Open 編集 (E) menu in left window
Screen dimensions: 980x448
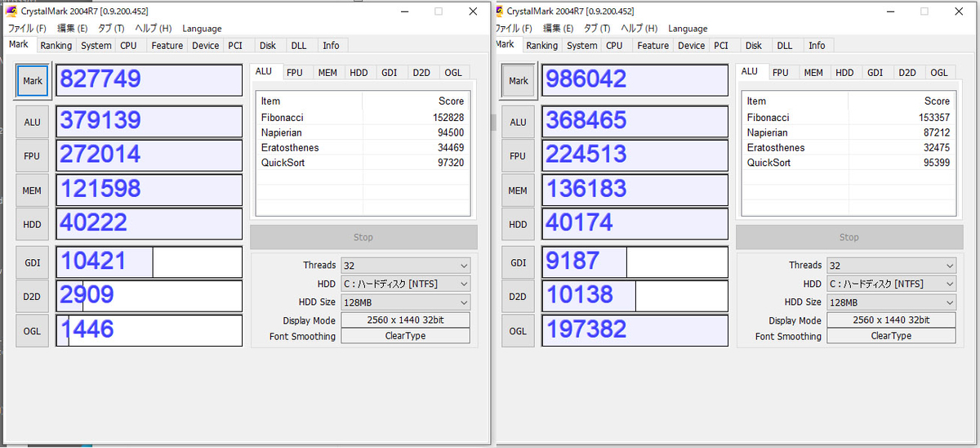coord(72,29)
